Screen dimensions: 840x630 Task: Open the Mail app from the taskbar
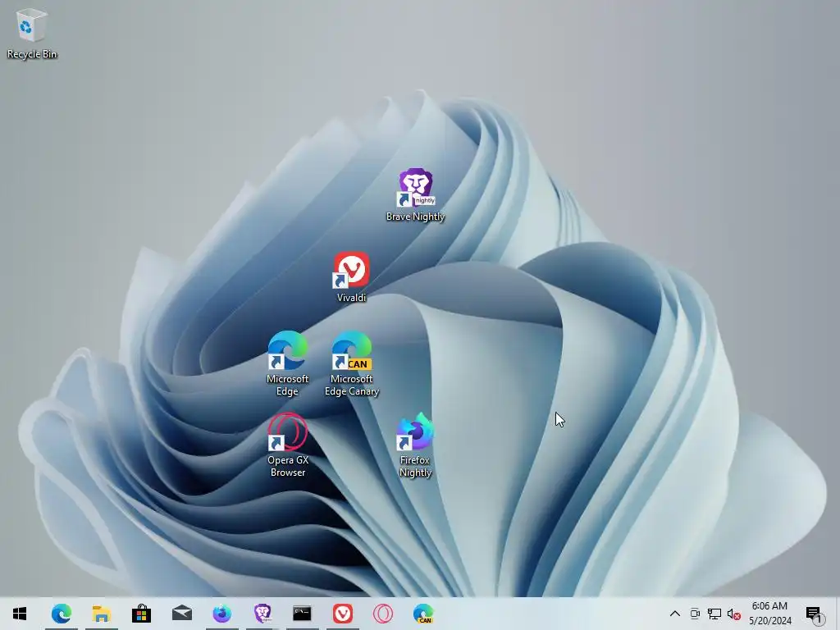click(181, 614)
